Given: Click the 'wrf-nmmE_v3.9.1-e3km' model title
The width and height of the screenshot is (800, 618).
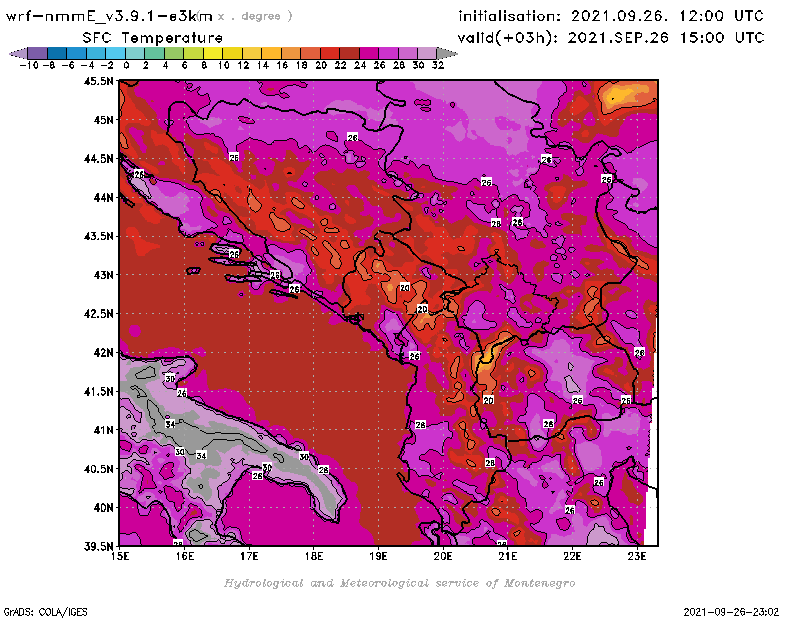Looking at the screenshot, I should (109, 16).
